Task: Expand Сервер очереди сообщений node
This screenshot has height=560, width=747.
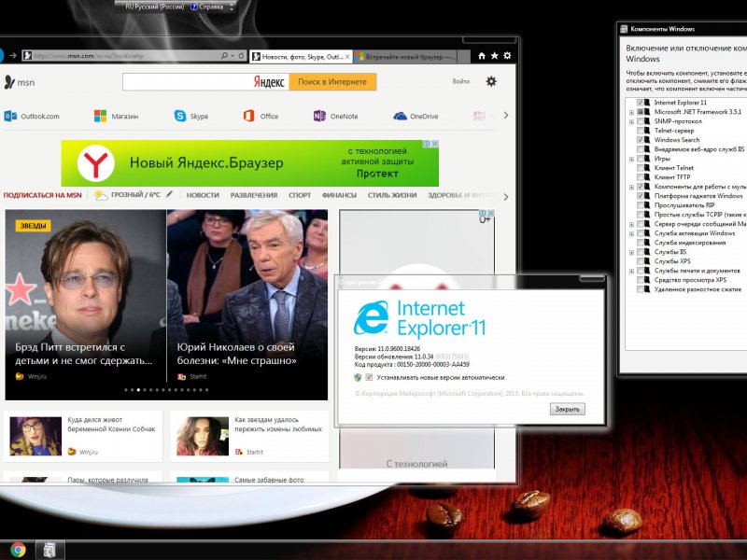Action: click(x=632, y=224)
